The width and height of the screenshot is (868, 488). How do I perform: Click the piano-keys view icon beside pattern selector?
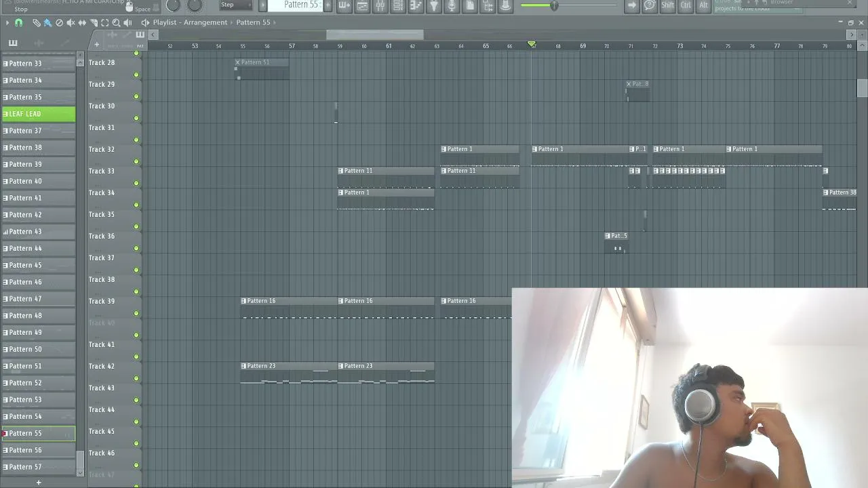344,5
